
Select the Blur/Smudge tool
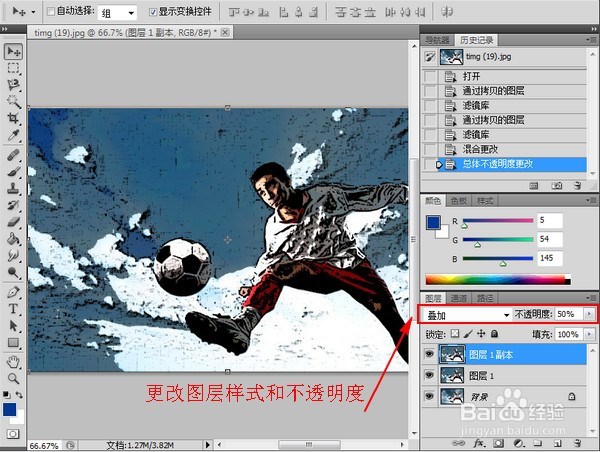pos(13,255)
